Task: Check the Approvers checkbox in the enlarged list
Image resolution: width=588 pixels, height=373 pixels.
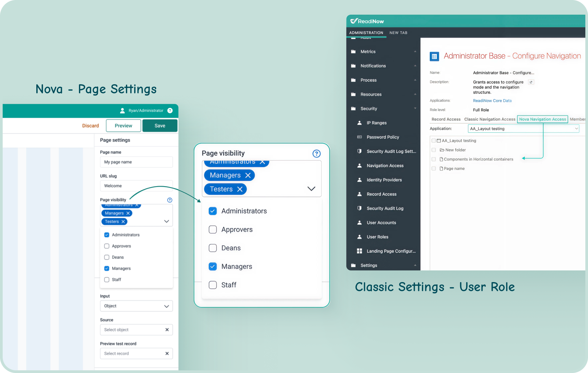Action: (213, 229)
